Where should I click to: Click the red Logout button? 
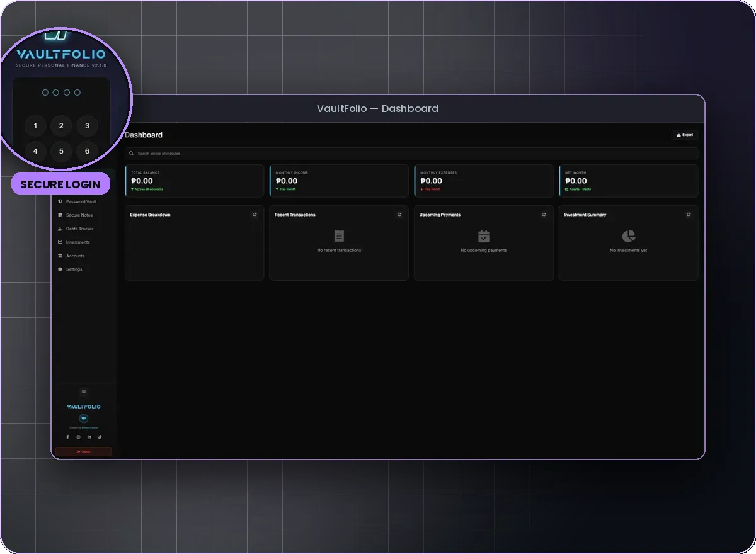(x=84, y=451)
